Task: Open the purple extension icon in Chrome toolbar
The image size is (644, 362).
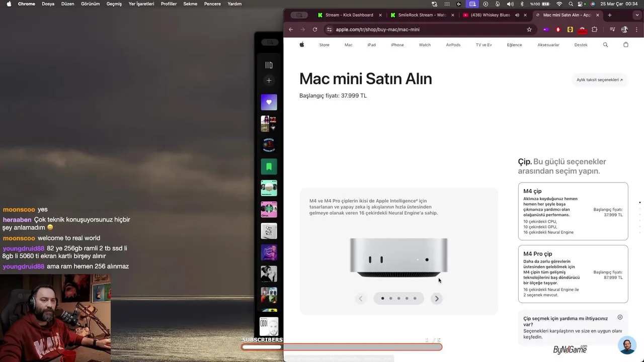Action: (546, 30)
